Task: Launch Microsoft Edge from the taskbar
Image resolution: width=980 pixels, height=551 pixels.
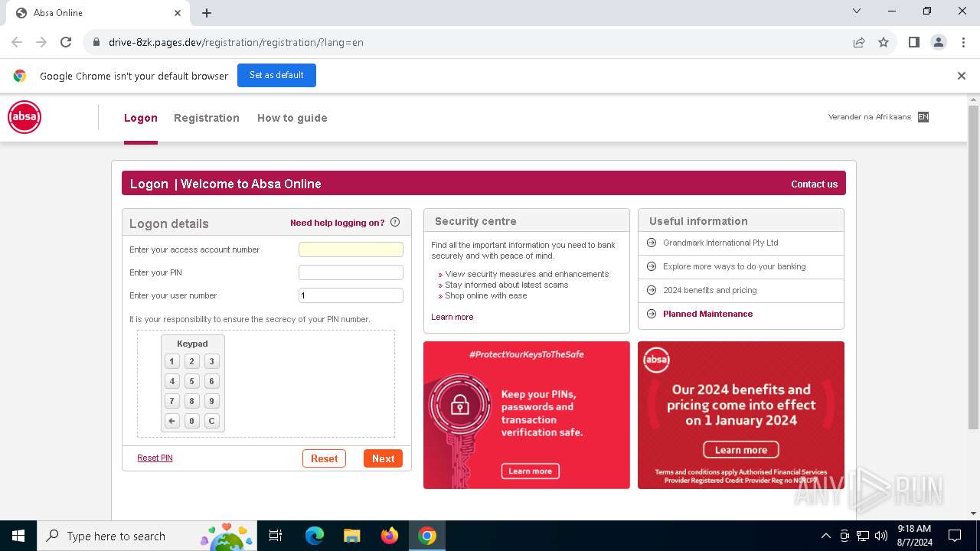Action: click(x=315, y=536)
